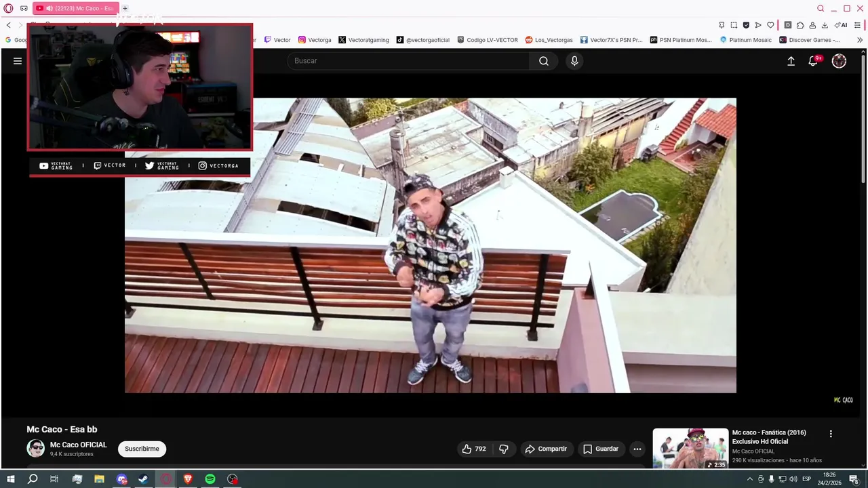Add page to bookmarks with heart icon
Image resolution: width=868 pixels, height=488 pixels.
point(770,25)
